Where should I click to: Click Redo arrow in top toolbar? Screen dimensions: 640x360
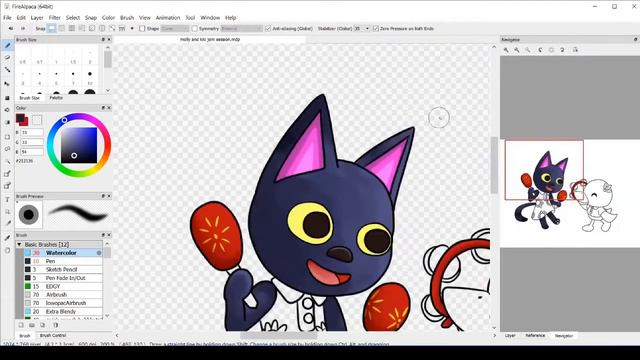(23, 29)
